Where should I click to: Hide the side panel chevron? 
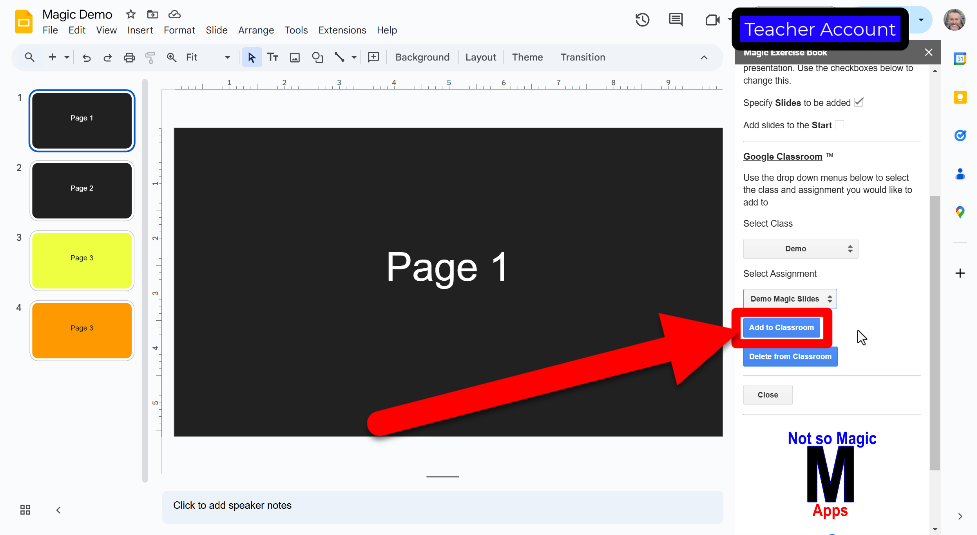pyautogui.click(x=960, y=516)
